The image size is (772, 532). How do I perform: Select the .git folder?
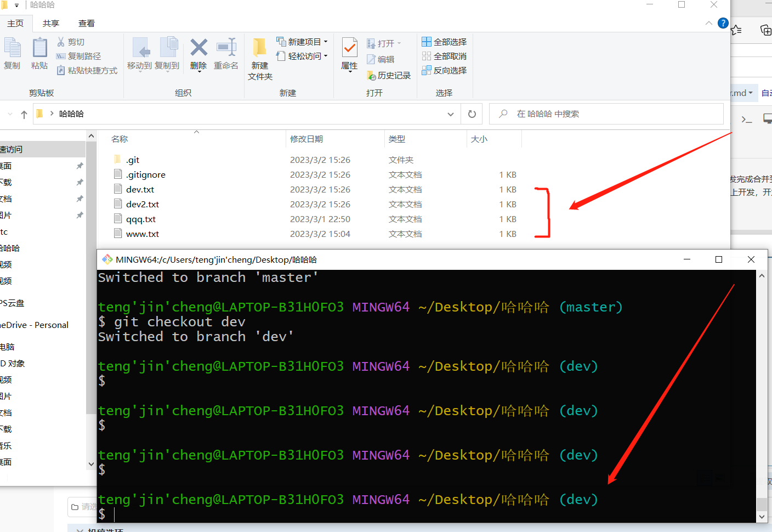(x=133, y=160)
